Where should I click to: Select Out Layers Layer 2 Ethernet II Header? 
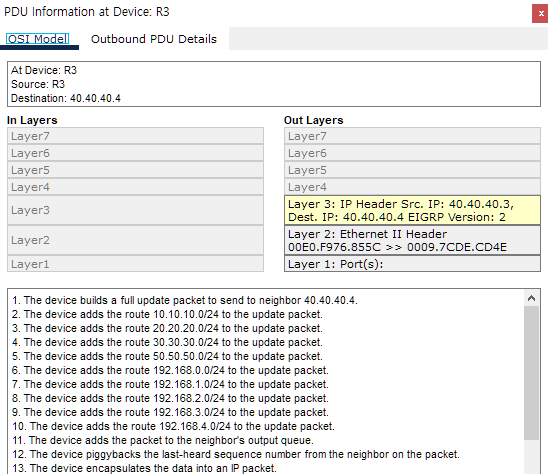coord(412,240)
